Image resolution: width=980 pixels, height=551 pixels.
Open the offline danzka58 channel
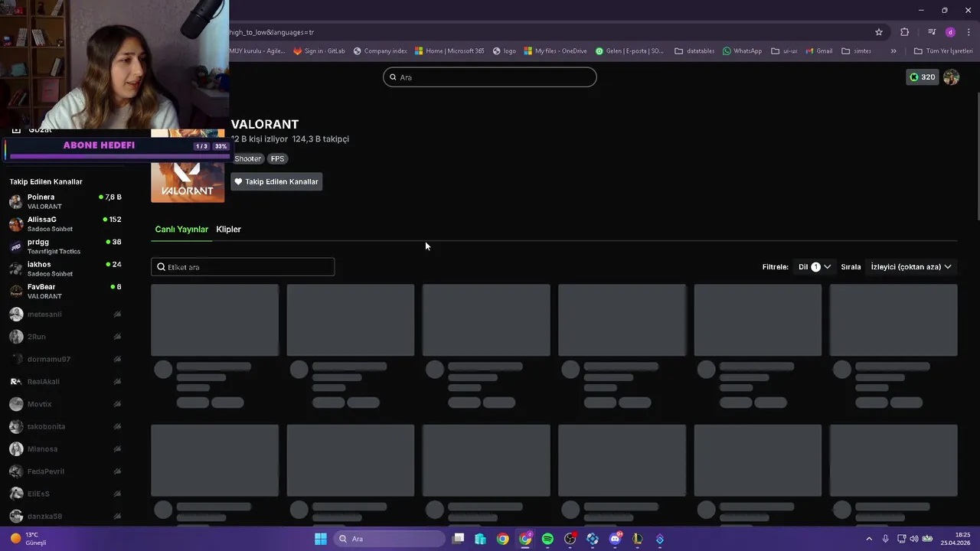[x=65, y=517]
